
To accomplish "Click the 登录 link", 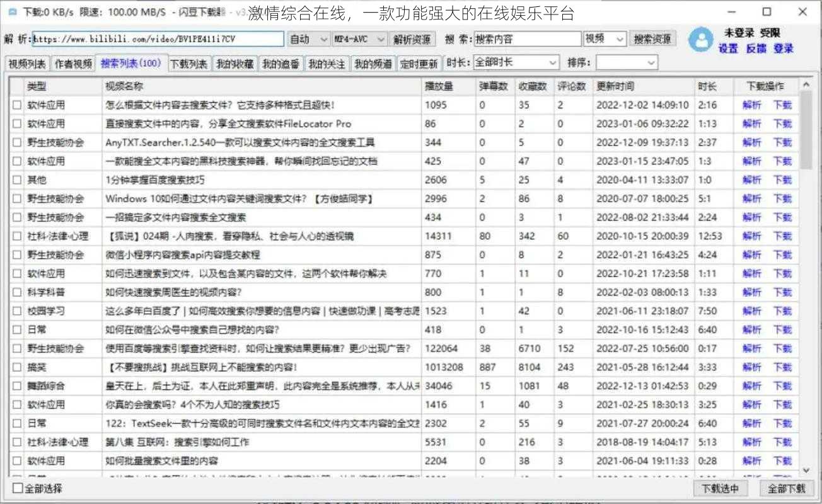I will tap(784, 49).
